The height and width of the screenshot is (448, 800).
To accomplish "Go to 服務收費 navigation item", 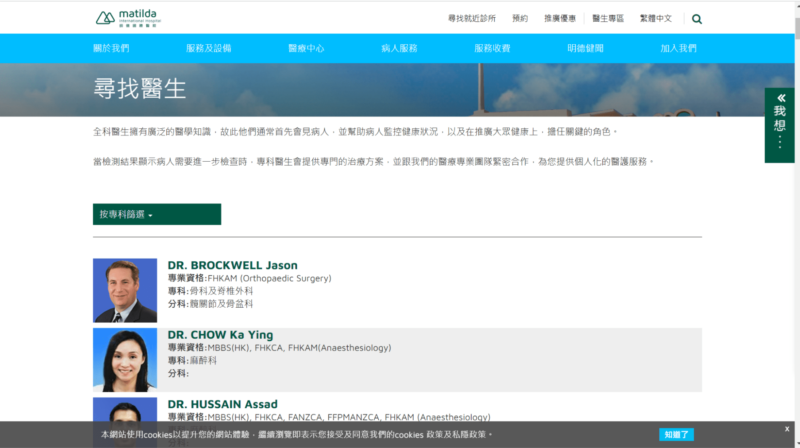I will click(492, 48).
